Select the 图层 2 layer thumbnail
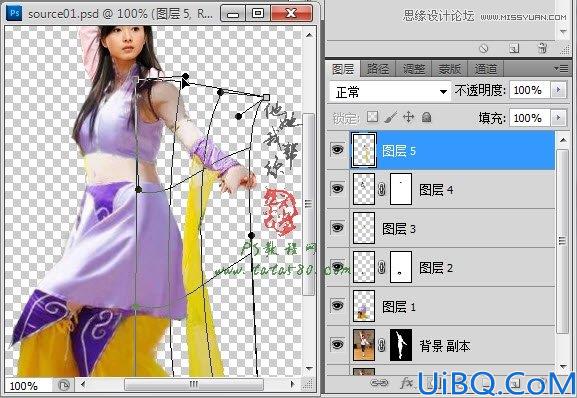 tap(364, 267)
